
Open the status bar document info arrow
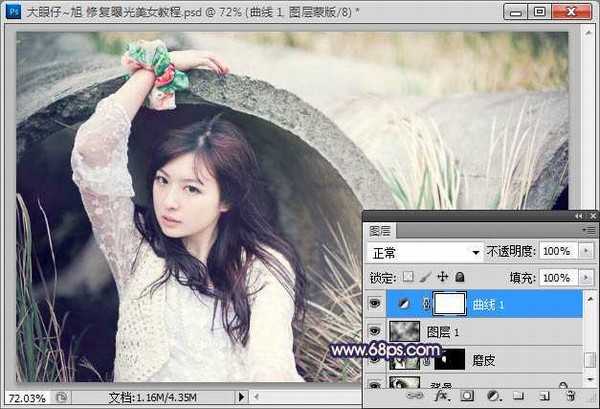click(241, 397)
